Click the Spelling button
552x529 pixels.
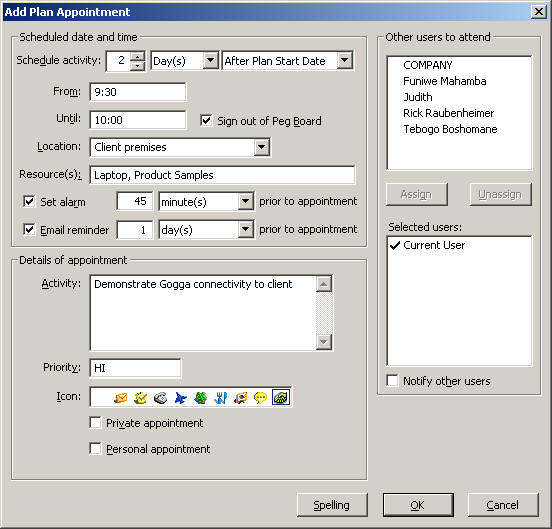tap(332, 505)
